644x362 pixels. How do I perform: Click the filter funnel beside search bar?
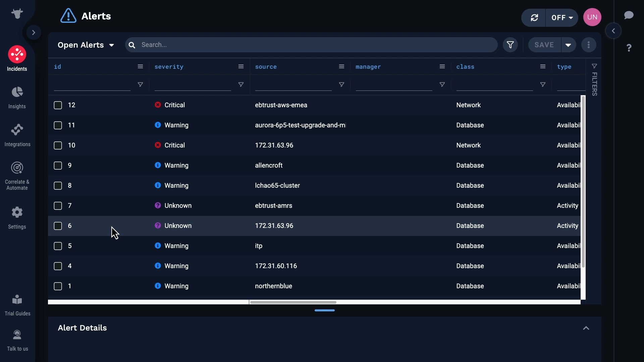point(510,45)
